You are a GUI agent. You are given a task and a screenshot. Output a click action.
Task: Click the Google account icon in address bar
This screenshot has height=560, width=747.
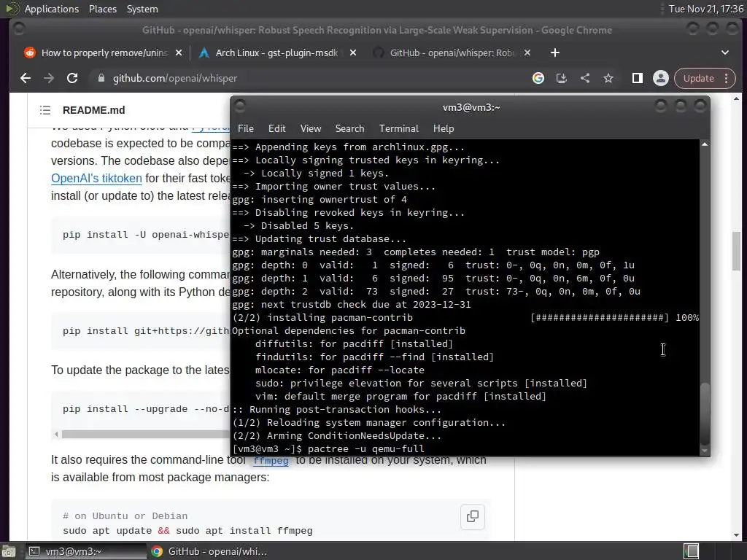point(538,78)
